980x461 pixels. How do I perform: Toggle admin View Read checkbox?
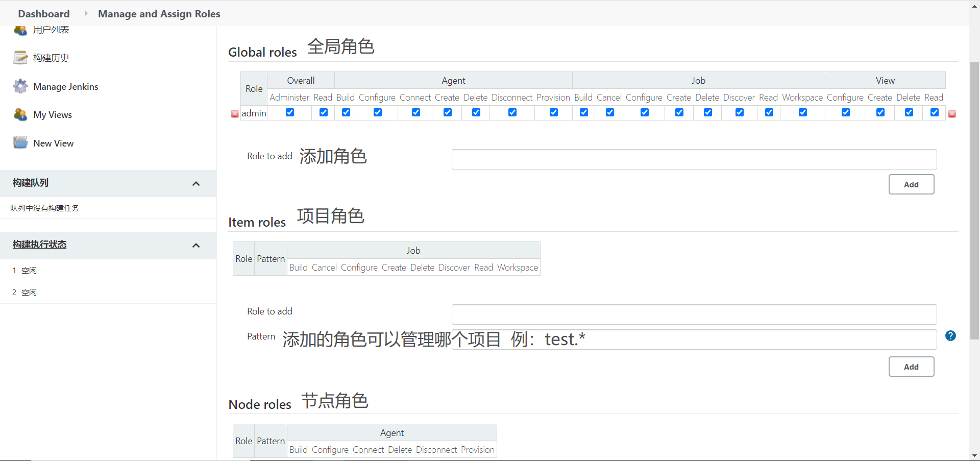tap(935, 112)
